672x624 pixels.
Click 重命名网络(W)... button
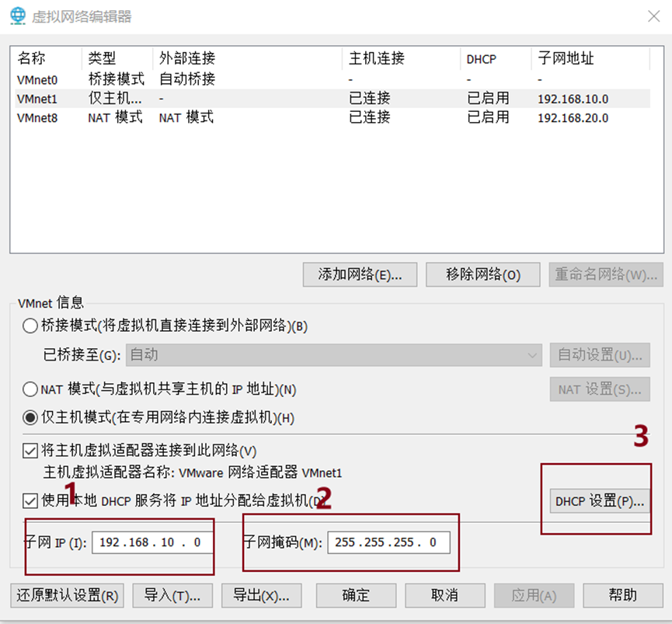tap(606, 275)
